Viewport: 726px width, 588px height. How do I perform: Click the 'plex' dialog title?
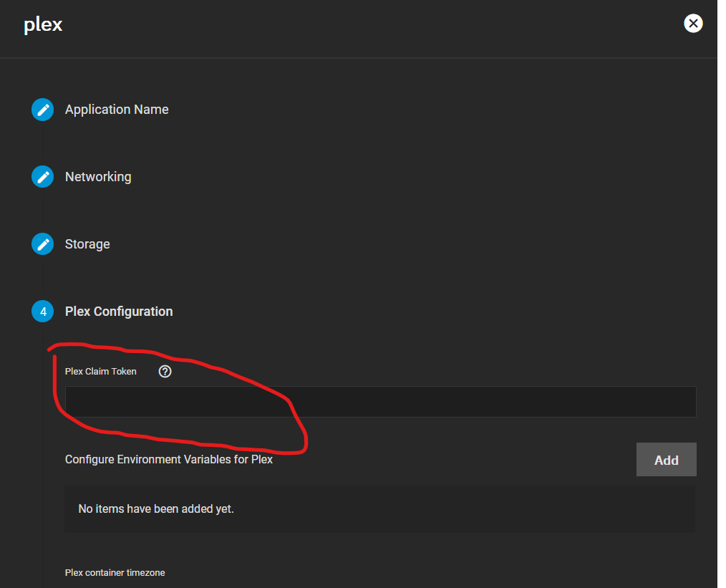[x=43, y=24]
